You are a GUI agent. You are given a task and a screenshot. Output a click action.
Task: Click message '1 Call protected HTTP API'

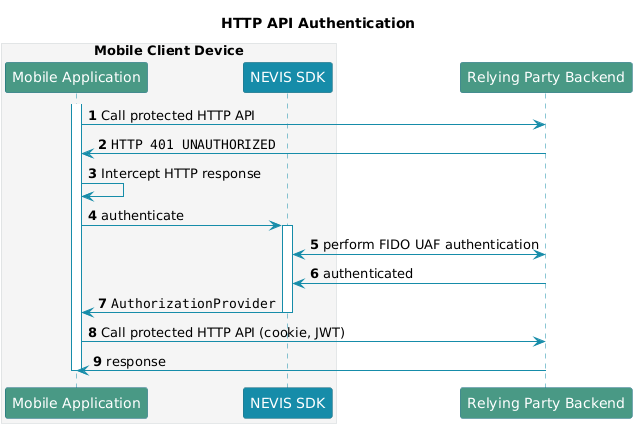tap(171, 116)
